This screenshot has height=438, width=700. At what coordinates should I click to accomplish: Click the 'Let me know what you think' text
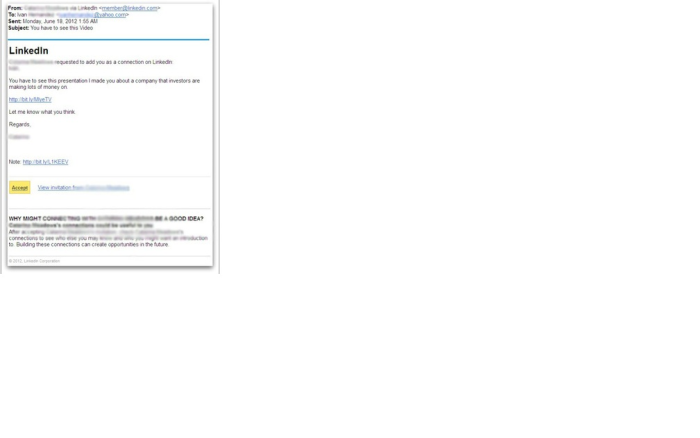tap(42, 112)
